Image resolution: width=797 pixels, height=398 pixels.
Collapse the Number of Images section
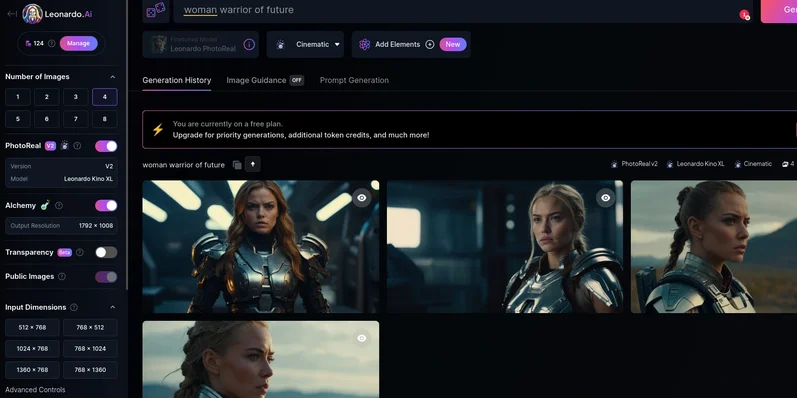[x=113, y=77]
